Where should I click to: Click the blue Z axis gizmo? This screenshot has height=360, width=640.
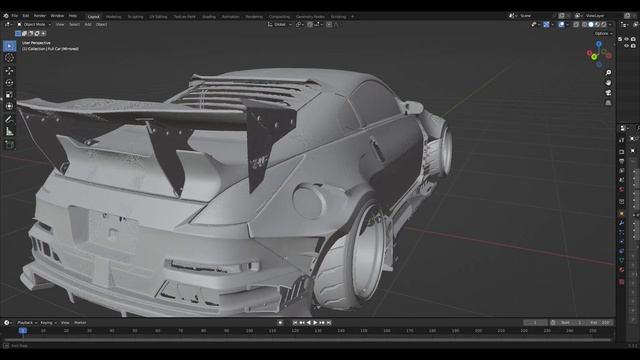[x=598, y=44]
